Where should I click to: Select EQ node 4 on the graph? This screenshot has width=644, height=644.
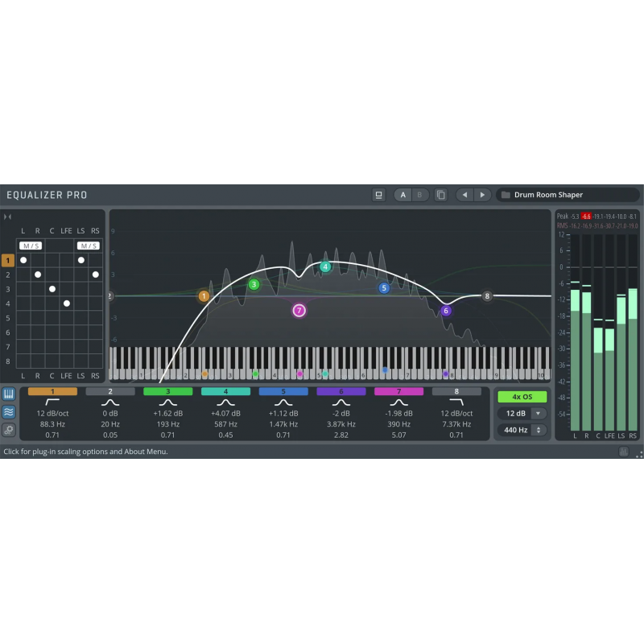pyautogui.click(x=325, y=266)
